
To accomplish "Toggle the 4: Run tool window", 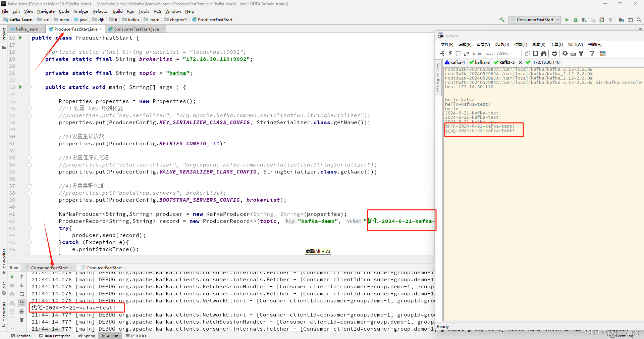I will tap(110, 336).
